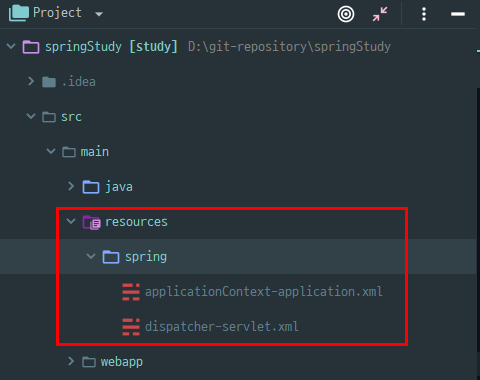Click the springStudy module folder icon
The width and height of the screenshot is (480, 380).
point(31,47)
